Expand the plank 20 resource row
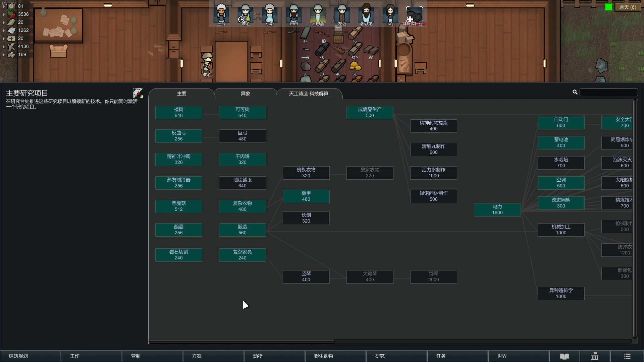Viewport: 644px width, 362px height. pos(3,22)
